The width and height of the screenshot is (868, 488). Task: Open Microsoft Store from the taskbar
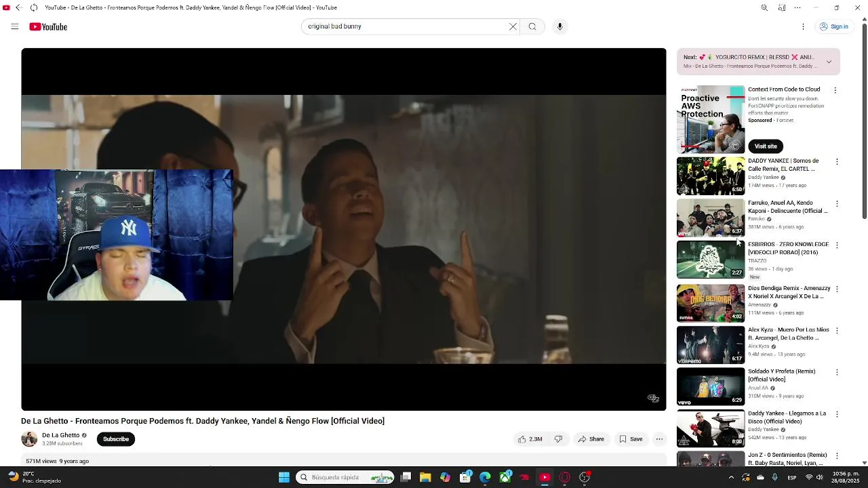(465, 477)
